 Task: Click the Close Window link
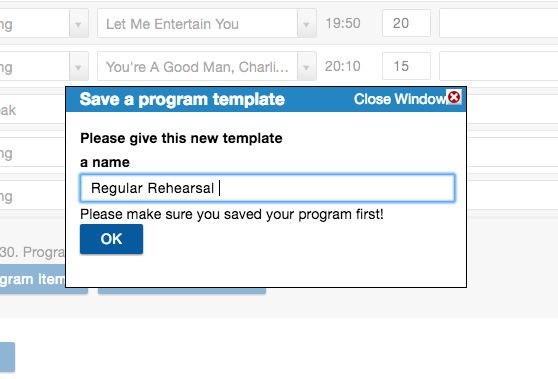pos(400,99)
